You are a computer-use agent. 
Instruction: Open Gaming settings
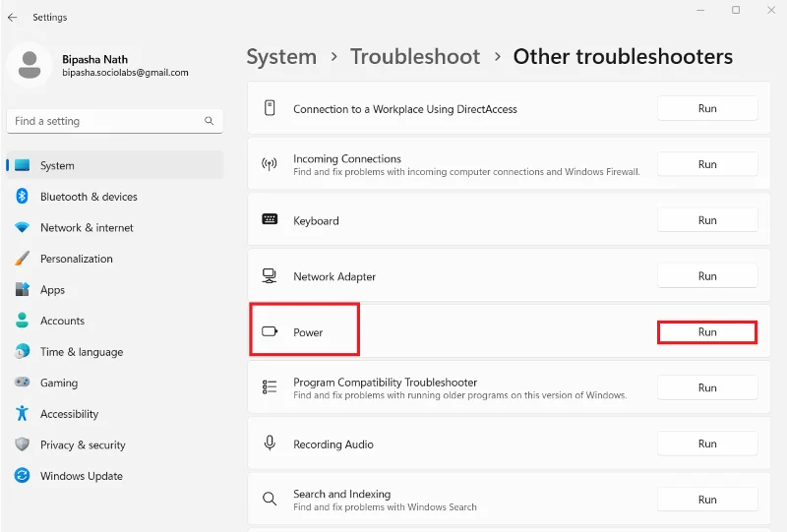point(115,383)
